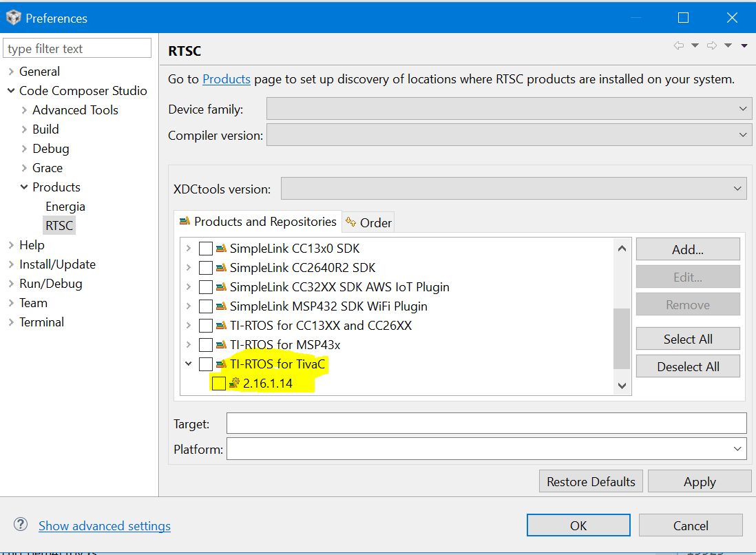Click the Deselect All button
Screen dimensions: 756x555
688,366
